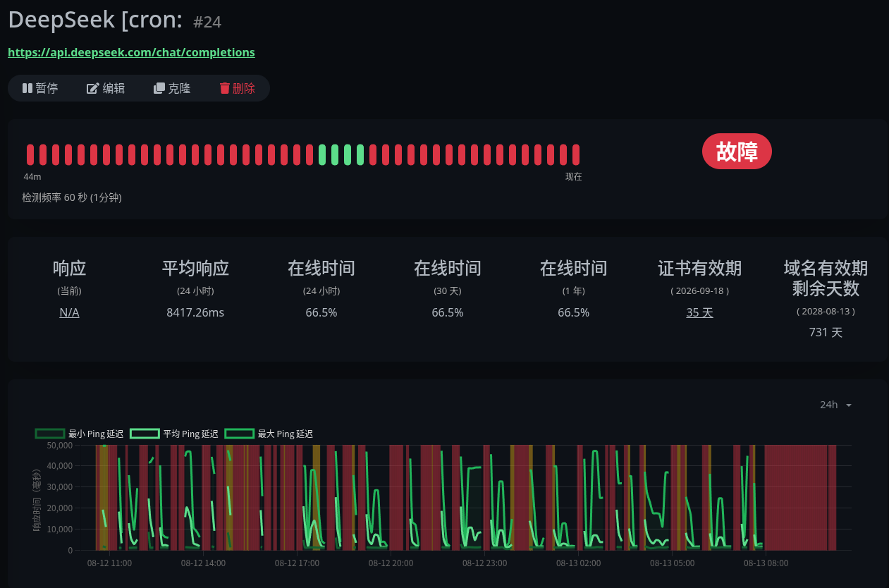Click the underlined 35 天 certificate value
889x588 pixels.
699,312
